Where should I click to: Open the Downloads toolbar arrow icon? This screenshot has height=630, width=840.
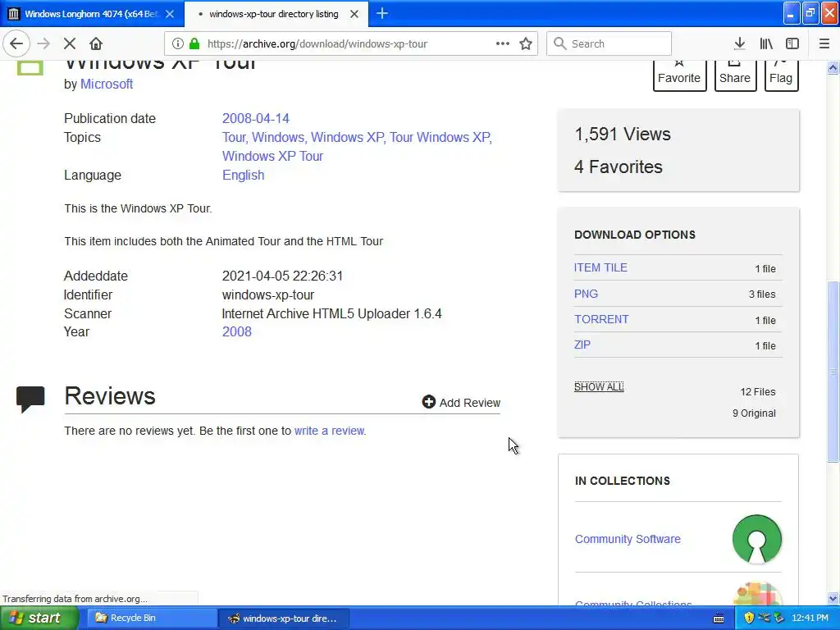click(740, 43)
